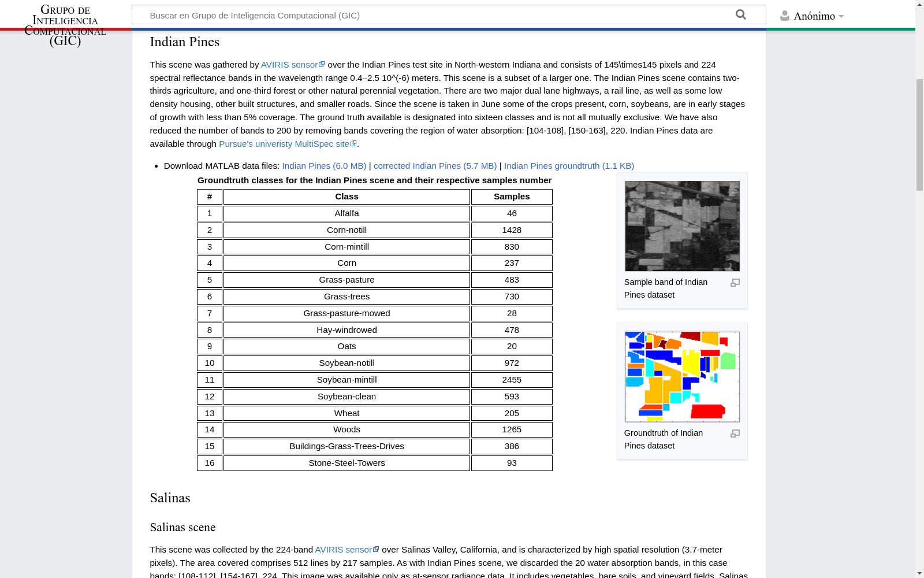Click the scrollbar down arrow
The height and width of the screenshot is (578, 924).
click(919, 573)
